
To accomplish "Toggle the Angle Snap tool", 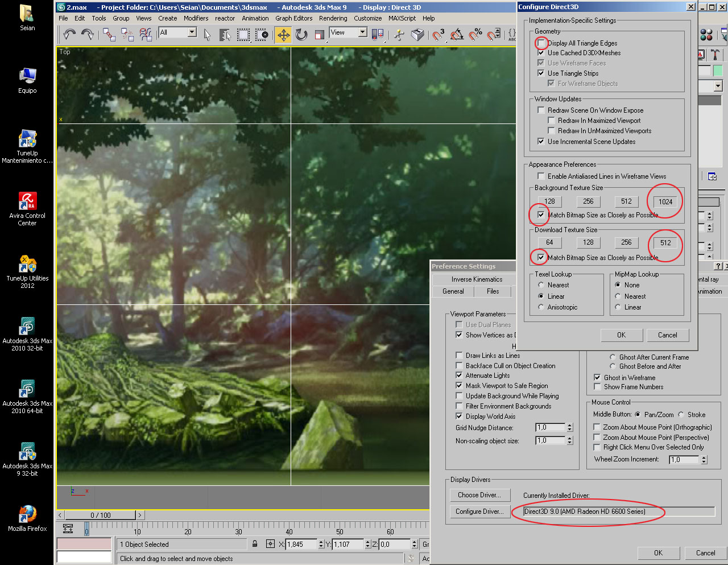I will (457, 35).
